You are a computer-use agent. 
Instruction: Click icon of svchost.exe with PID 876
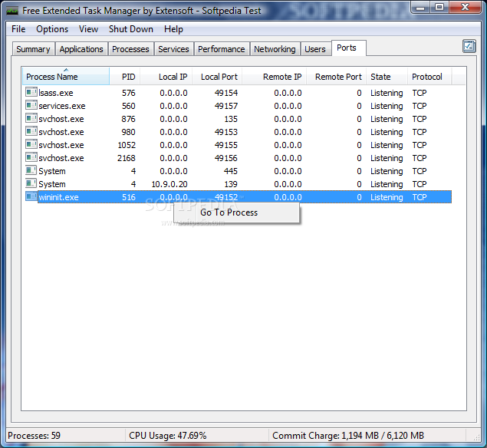(x=31, y=118)
